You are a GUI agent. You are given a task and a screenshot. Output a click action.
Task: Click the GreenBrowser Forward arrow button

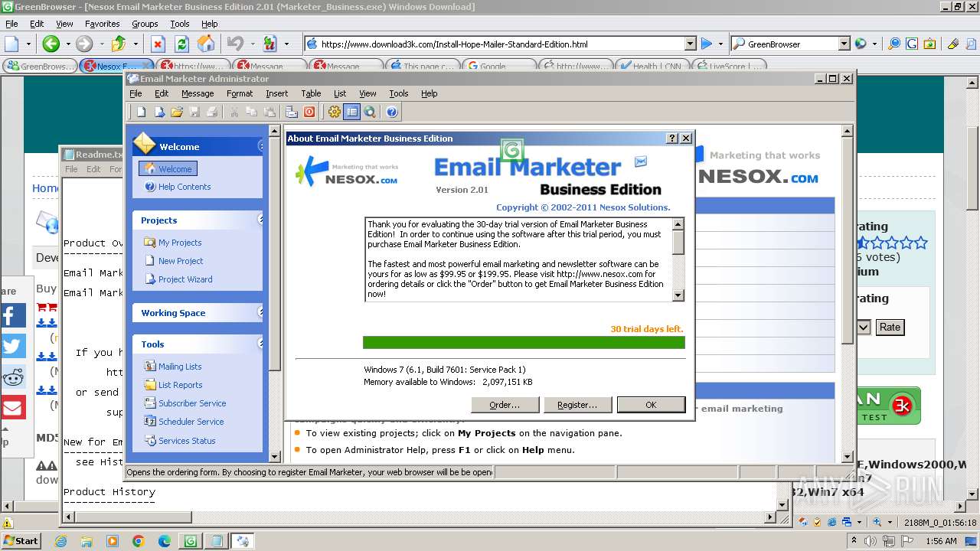tap(83, 44)
